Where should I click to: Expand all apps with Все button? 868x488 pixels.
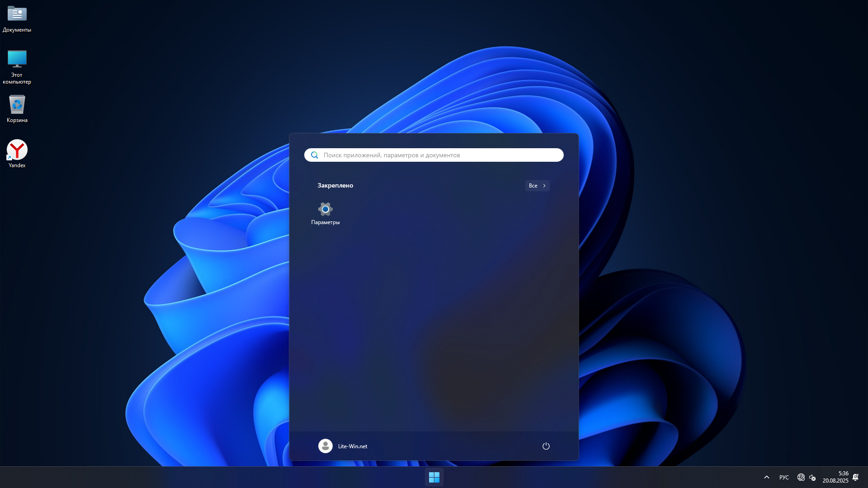tap(537, 186)
